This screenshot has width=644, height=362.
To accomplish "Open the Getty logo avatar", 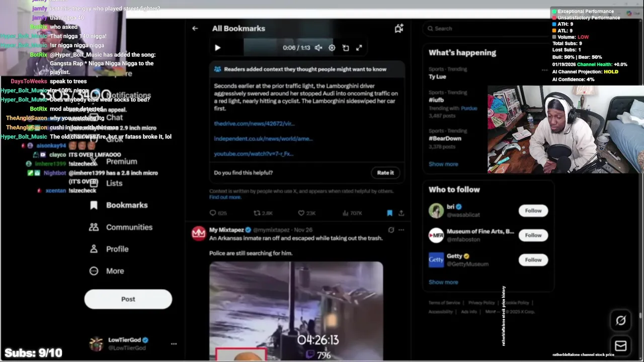I will tap(436, 260).
